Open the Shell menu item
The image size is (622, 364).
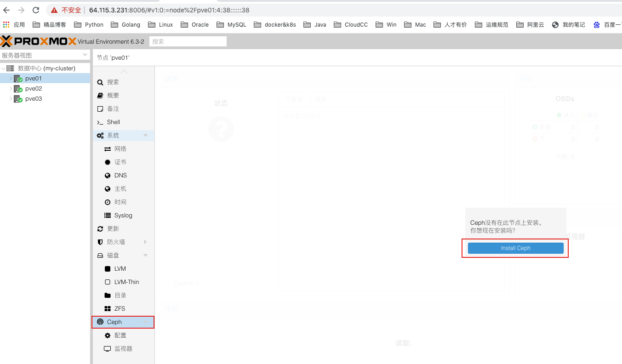click(x=123, y=122)
